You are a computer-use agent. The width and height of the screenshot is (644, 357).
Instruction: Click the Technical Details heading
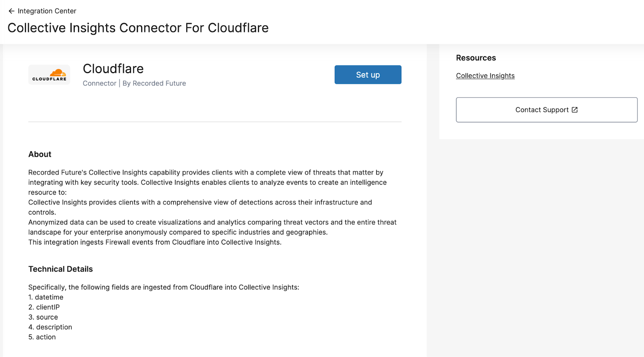(x=60, y=269)
